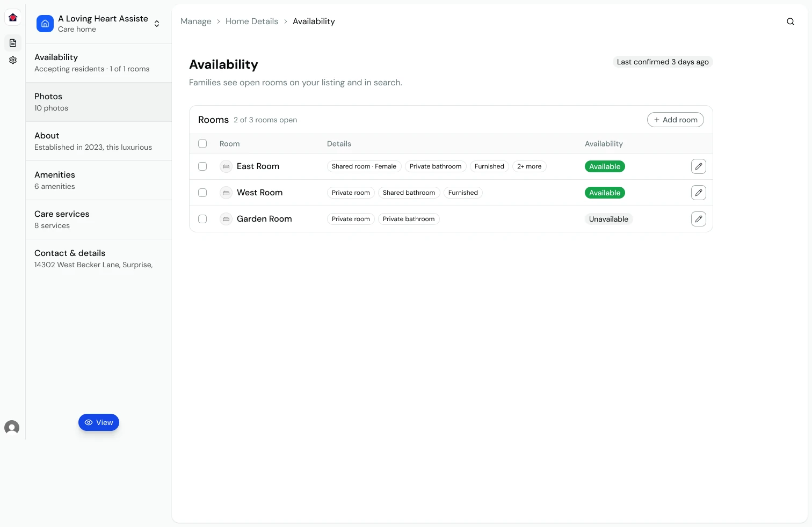Expand the '2+ more' tag on East Room

pyautogui.click(x=529, y=166)
